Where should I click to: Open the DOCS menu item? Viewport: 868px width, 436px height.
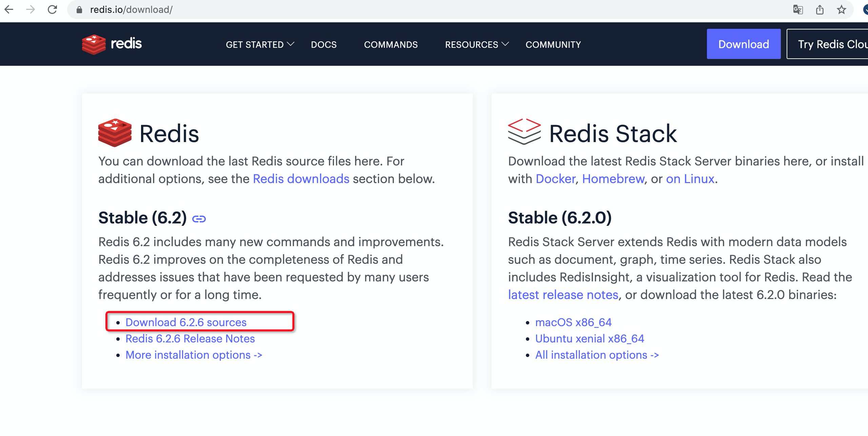323,44
